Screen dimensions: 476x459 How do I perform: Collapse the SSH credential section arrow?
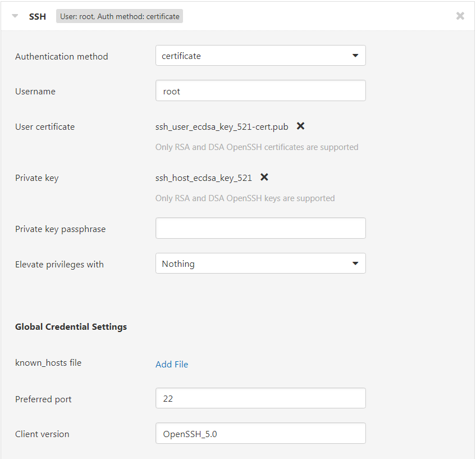click(15, 16)
